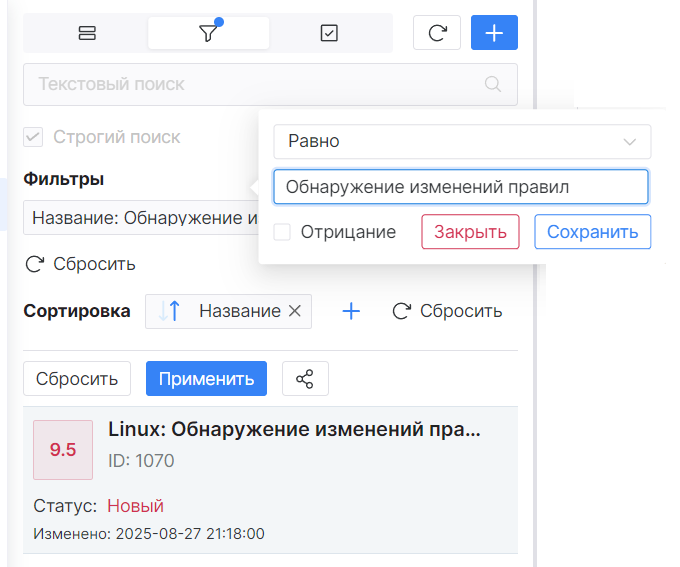680x567 pixels.
Task: Toggle the Строгий поиск checkbox
Action: 33,137
